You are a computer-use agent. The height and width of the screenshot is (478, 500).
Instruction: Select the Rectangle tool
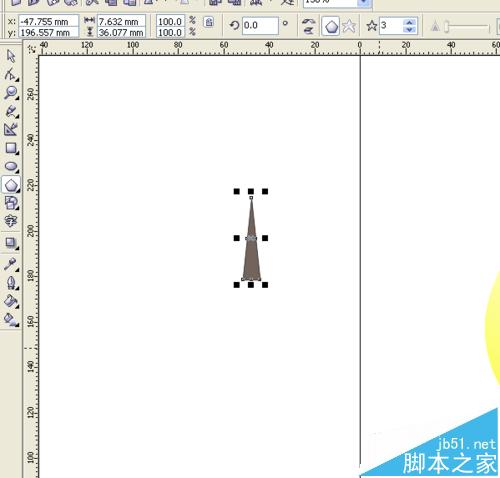(x=11, y=148)
